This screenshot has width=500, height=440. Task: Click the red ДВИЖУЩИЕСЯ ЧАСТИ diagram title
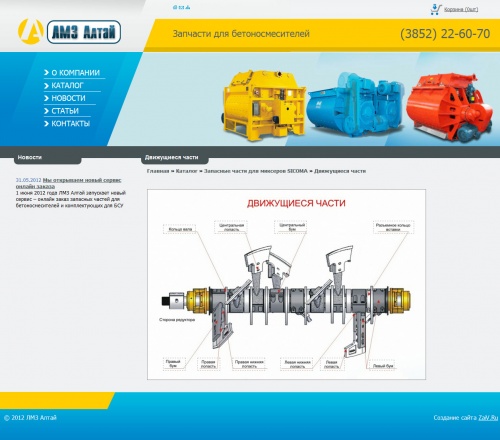tap(296, 203)
